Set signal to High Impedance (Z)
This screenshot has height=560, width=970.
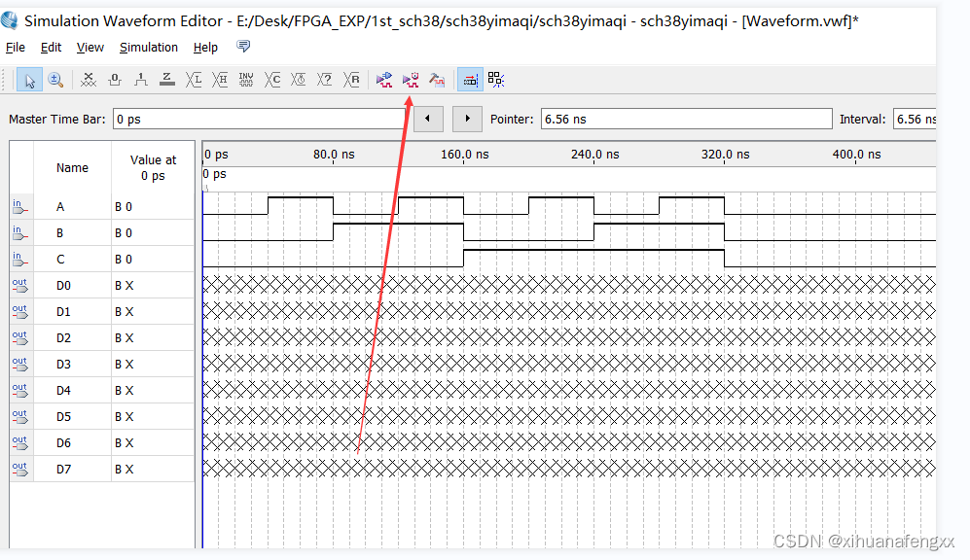[167, 80]
